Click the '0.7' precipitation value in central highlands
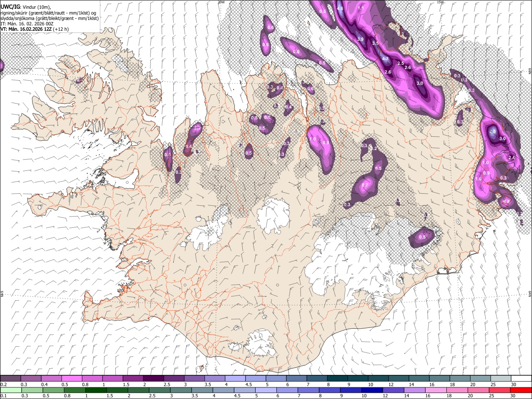The width and height of the screenshot is (532, 399). [x=365, y=185]
